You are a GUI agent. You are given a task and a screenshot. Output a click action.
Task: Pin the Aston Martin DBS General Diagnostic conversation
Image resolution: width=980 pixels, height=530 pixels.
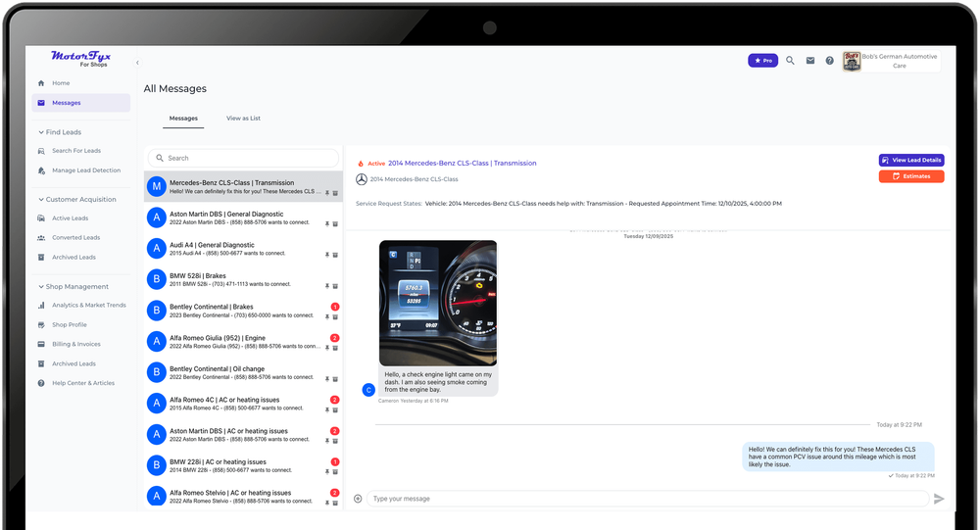pos(327,223)
